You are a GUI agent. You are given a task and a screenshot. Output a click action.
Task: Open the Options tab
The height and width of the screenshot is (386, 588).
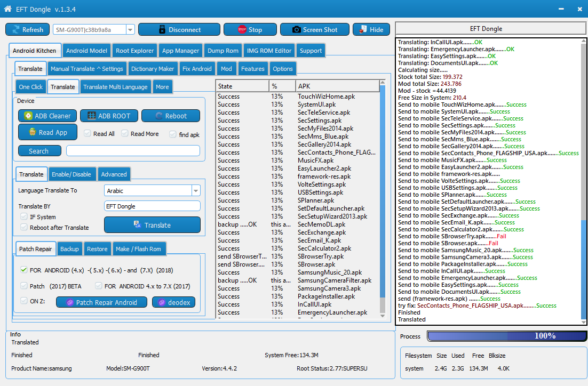coord(283,69)
